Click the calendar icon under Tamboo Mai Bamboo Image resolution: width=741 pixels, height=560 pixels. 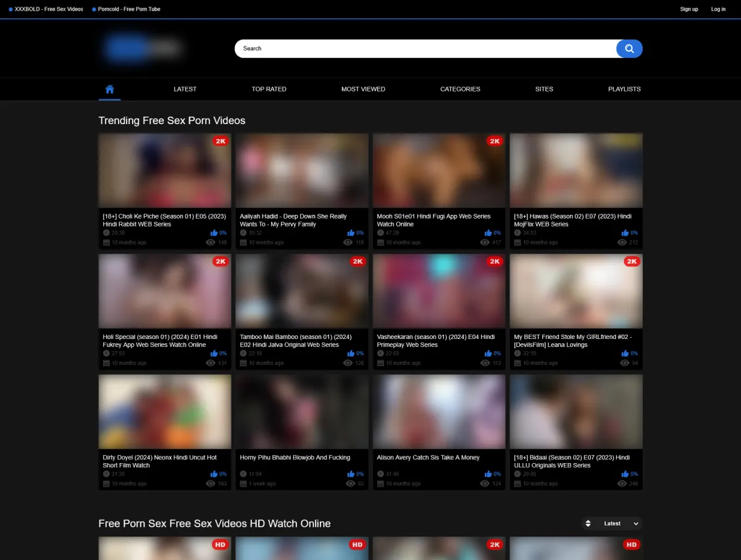[x=243, y=363]
